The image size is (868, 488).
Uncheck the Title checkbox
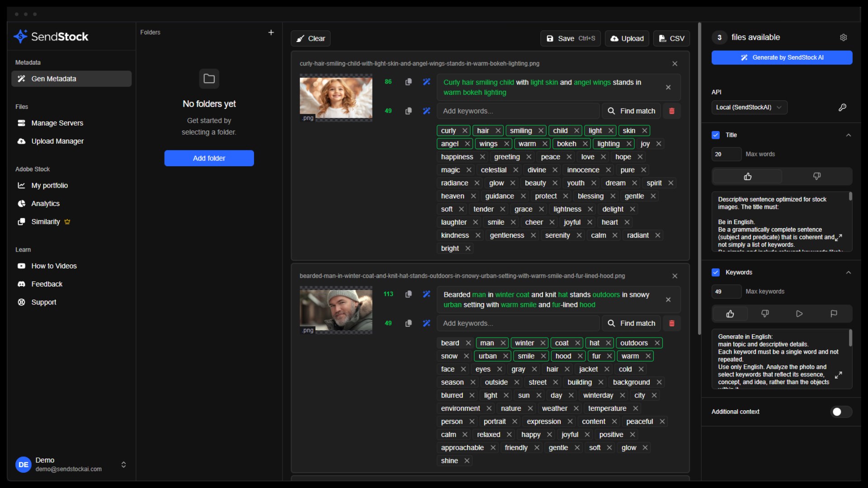pyautogui.click(x=716, y=135)
